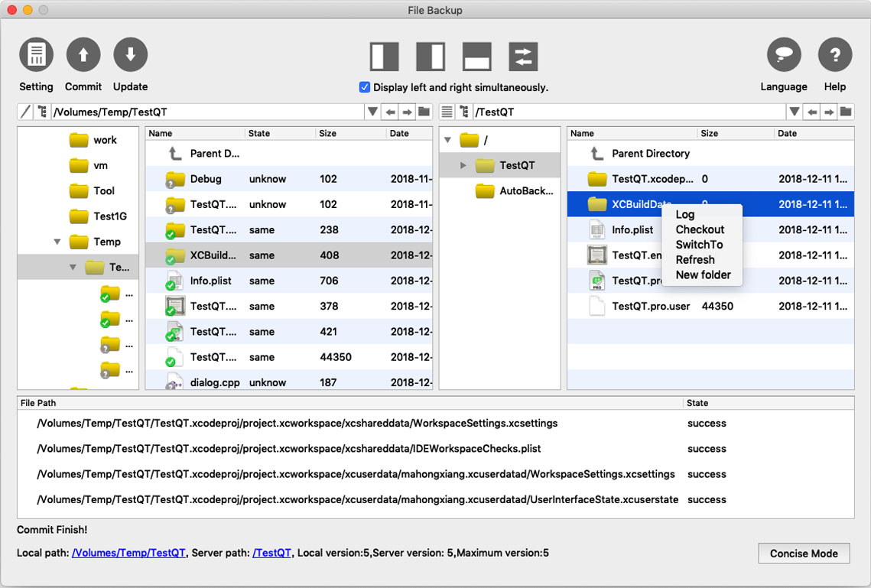The image size is (871, 588).
Task: Click the server path browse folder icon
Action: (x=846, y=112)
